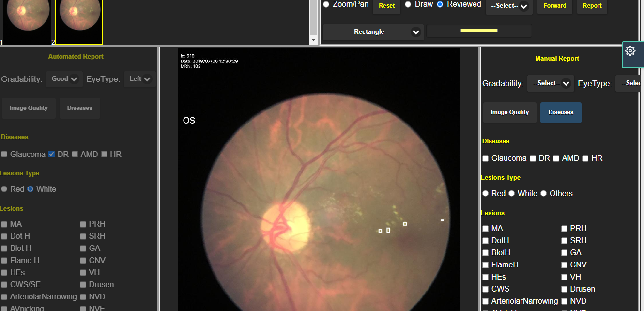
Task: Open Manual Report Gradability dropdown
Action: (x=551, y=83)
